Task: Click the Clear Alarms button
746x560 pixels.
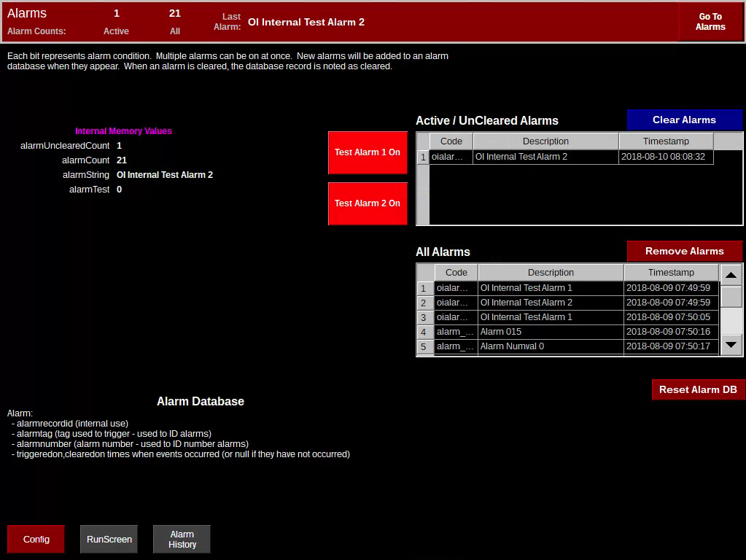Action: pos(684,120)
